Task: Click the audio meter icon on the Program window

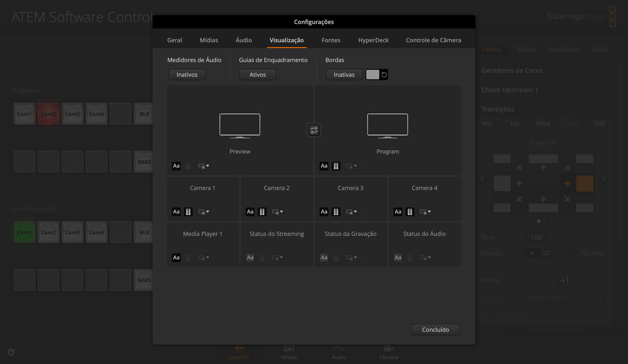Action: [336, 166]
